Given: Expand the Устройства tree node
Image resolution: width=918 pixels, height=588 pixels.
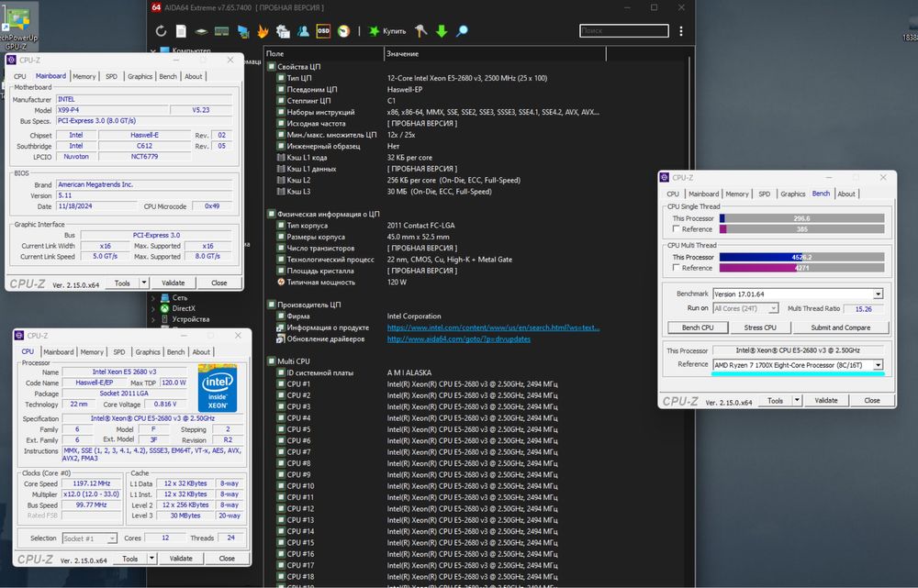Looking at the screenshot, I should click(x=153, y=319).
